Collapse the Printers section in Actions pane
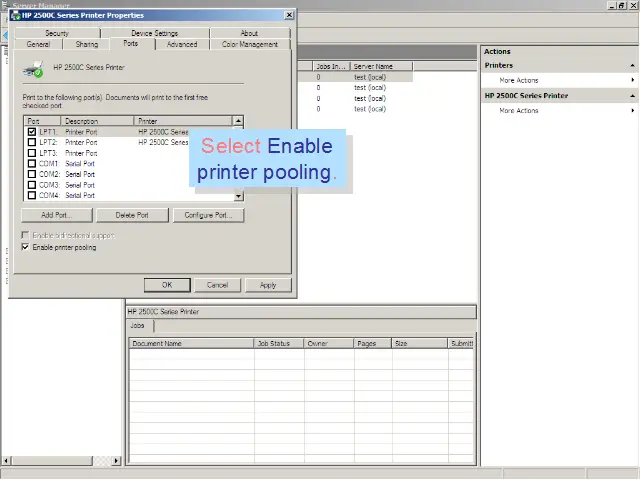 coord(632,65)
